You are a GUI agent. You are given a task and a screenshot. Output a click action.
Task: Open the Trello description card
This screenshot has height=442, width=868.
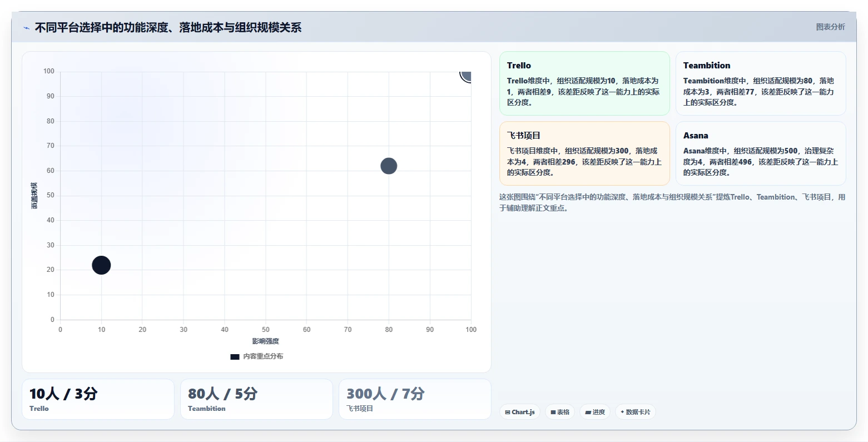[584, 83]
